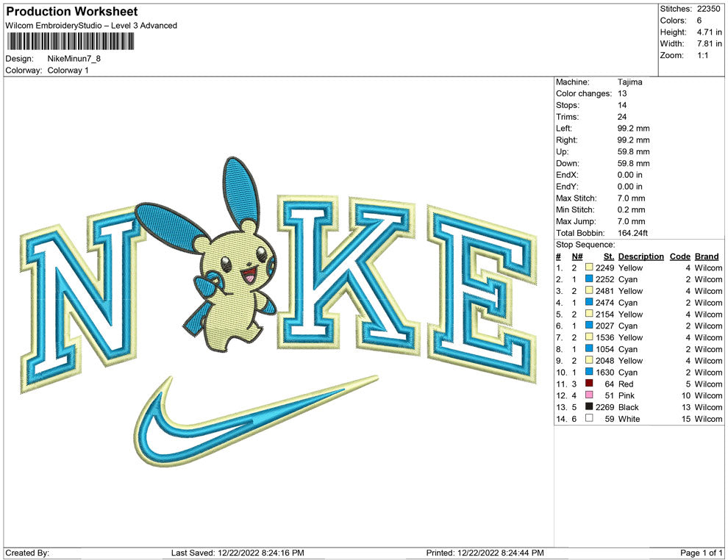728x560 pixels.
Task: Click stitch count 2048 in row 9
Action: click(x=605, y=361)
